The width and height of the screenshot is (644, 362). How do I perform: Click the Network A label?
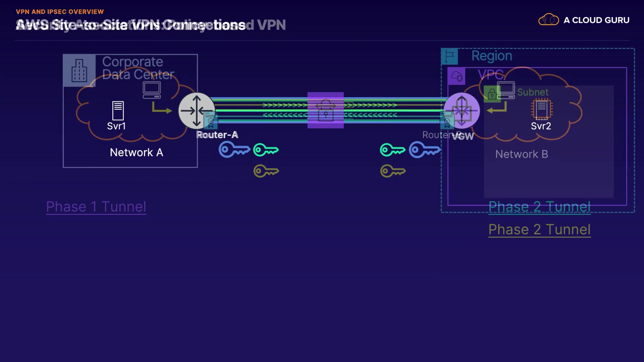pyautogui.click(x=137, y=153)
